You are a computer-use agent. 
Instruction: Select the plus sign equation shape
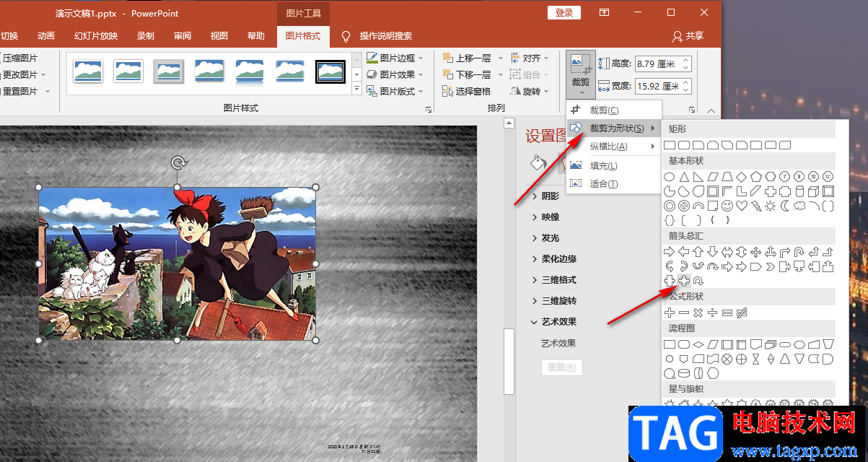pyautogui.click(x=670, y=313)
